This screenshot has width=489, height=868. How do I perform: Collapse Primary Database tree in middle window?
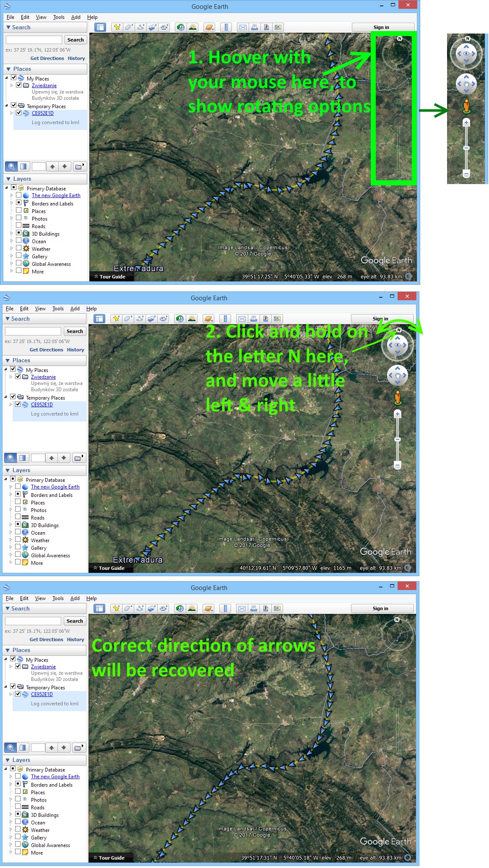(x=6, y=479)
